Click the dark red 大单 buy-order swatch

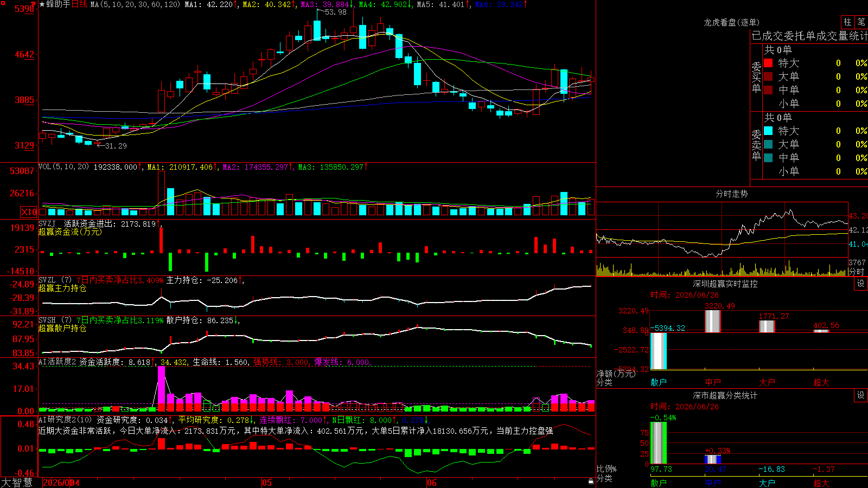(768, 76)
